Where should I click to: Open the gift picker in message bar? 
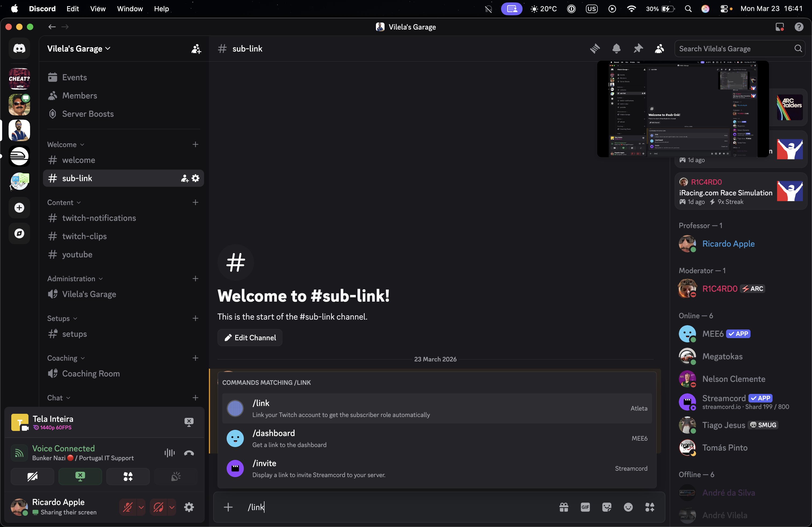click(564, 507)
